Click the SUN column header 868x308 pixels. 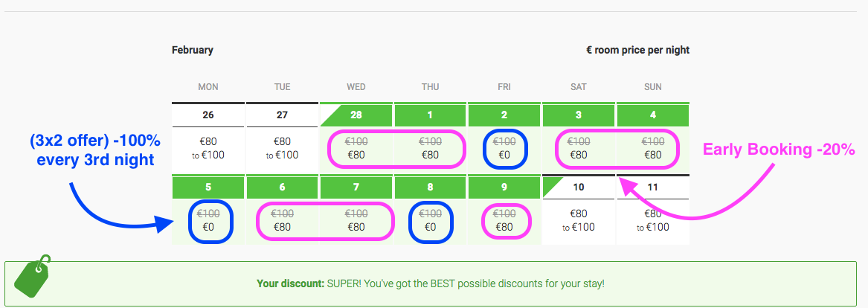pyautogui.click(x=652, y=87)
